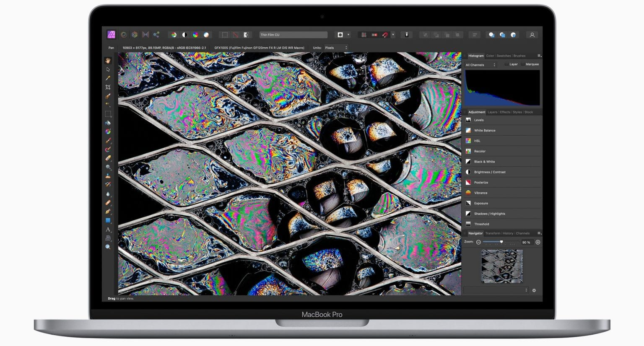The width and height of the screenshot is (644, 346).
Task: Click the Navigator zoom slider
Action: point(501,242)
